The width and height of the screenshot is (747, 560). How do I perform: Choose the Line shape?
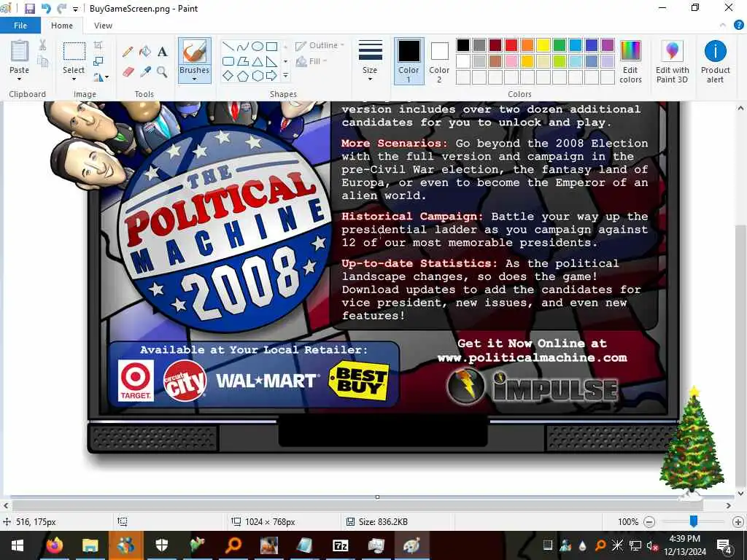pos(228,46)
